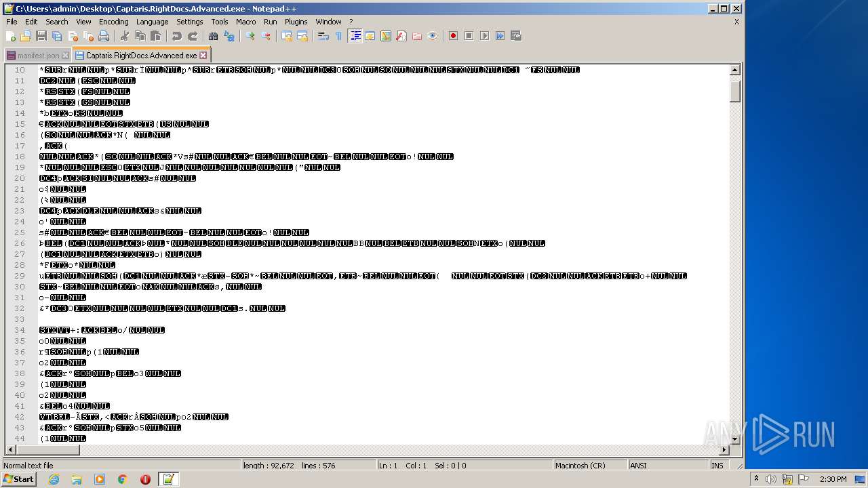Click the Copy toolbar icon
Viewport: 868px width, 488px height.
click(140, 36)
